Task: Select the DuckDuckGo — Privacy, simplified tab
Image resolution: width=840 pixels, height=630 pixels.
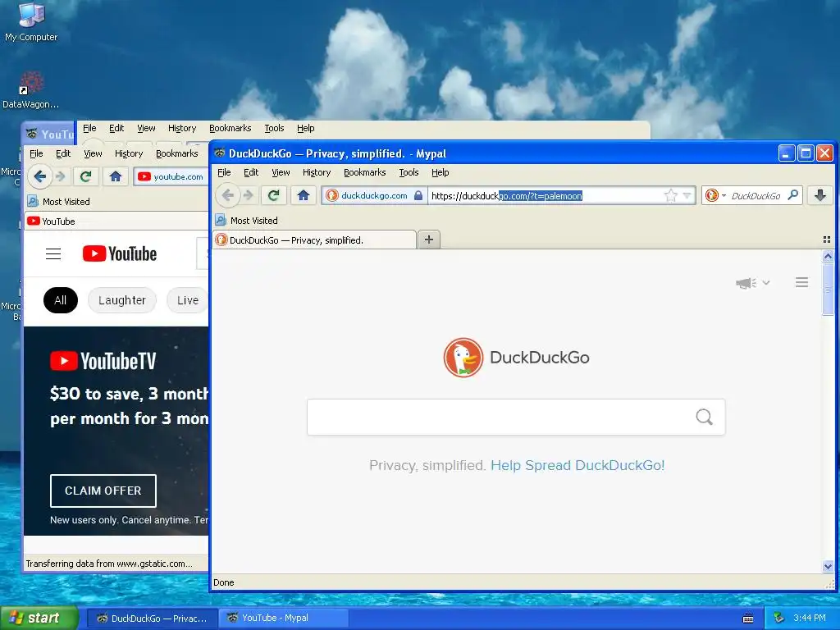Action: pos(314,240)
